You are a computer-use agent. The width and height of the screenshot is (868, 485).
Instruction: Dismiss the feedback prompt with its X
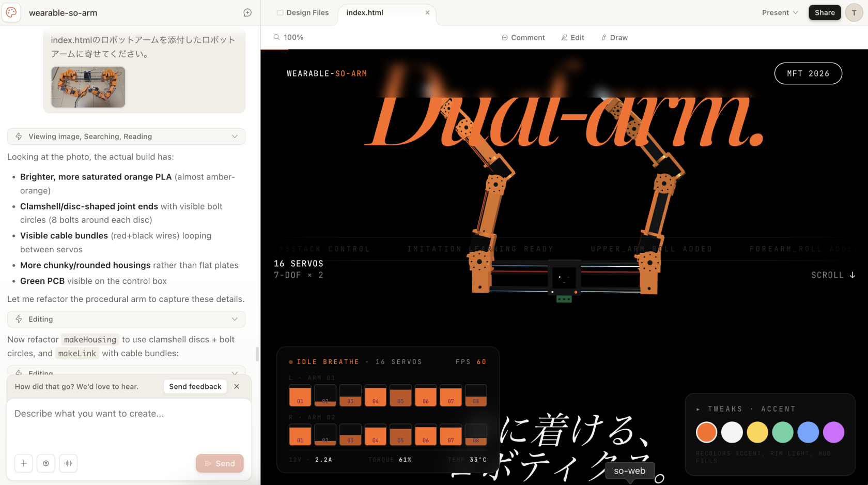click(x=237, y=386)
